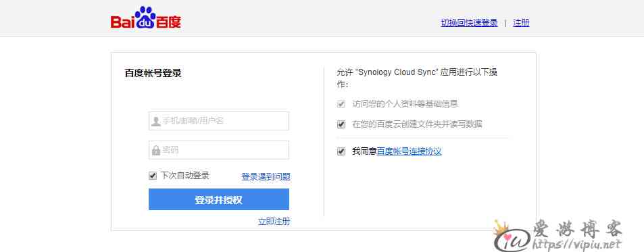Click the 立即注册 link

tap(274, 222)
